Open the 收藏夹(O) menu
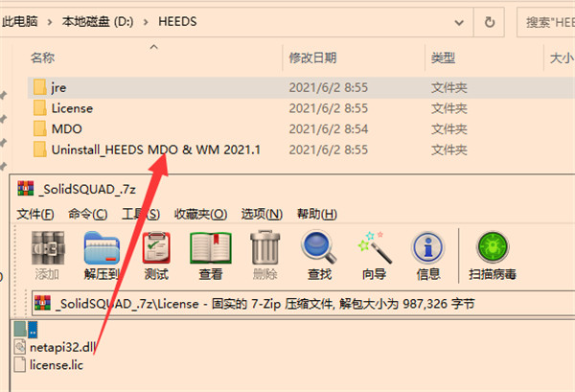Screen dimensions: 575x392 coord(200,214)
